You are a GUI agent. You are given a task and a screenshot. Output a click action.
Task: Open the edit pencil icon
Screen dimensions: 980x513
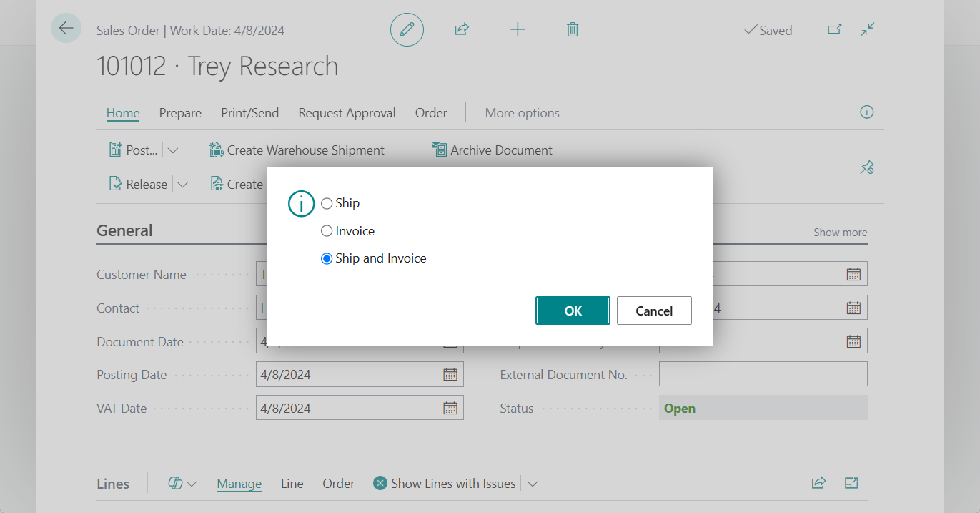(407, 29)
